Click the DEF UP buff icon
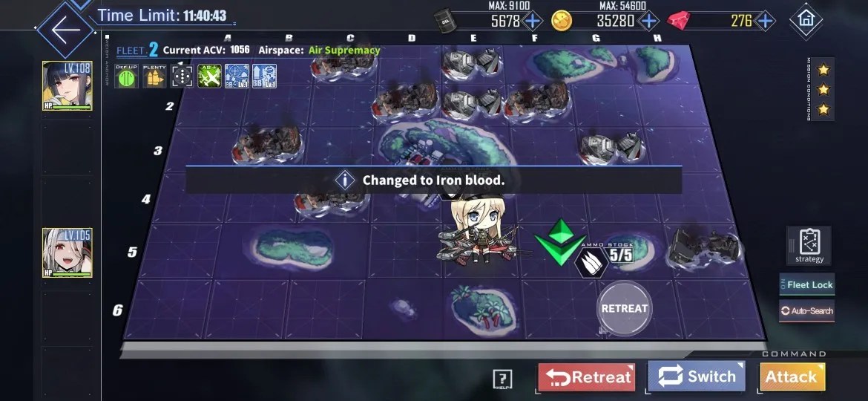This screenshot has height=401, width=868. click(x=126, y=76)
